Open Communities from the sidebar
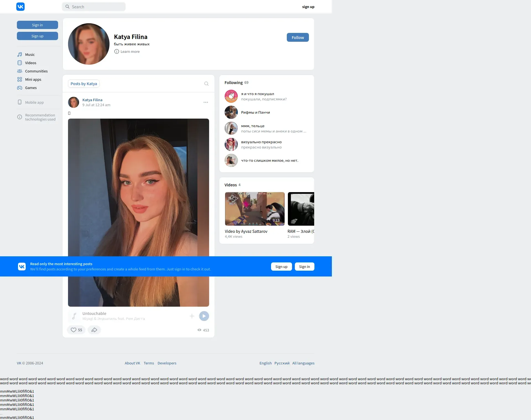531x420 pixels. (36, 71)
